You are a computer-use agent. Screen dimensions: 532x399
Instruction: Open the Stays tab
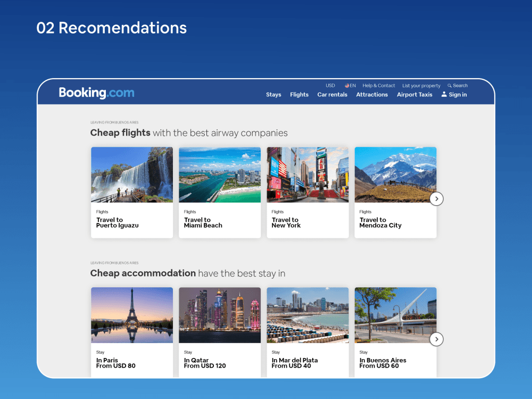(x=273, y=95)
